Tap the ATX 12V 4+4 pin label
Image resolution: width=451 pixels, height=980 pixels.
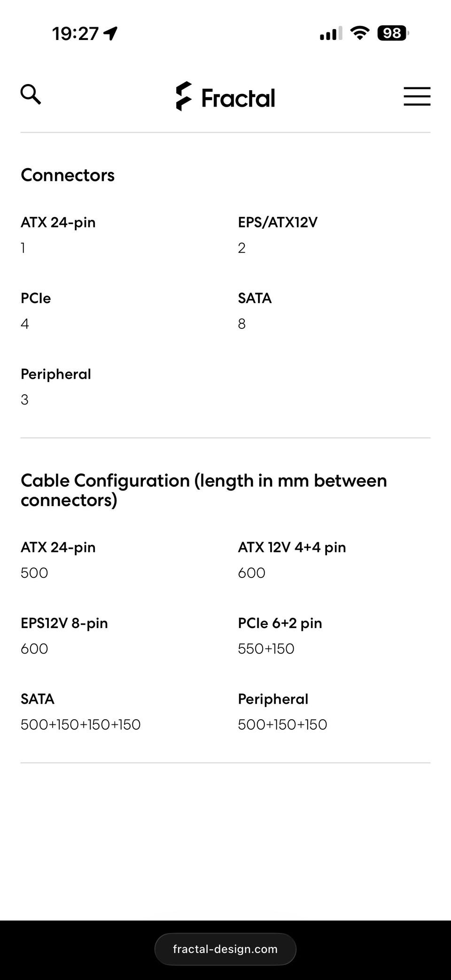click(292, 547)
